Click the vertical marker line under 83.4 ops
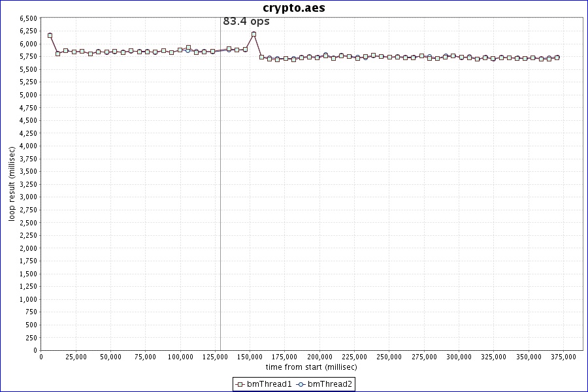588x392 pixels. click(220, 196)
